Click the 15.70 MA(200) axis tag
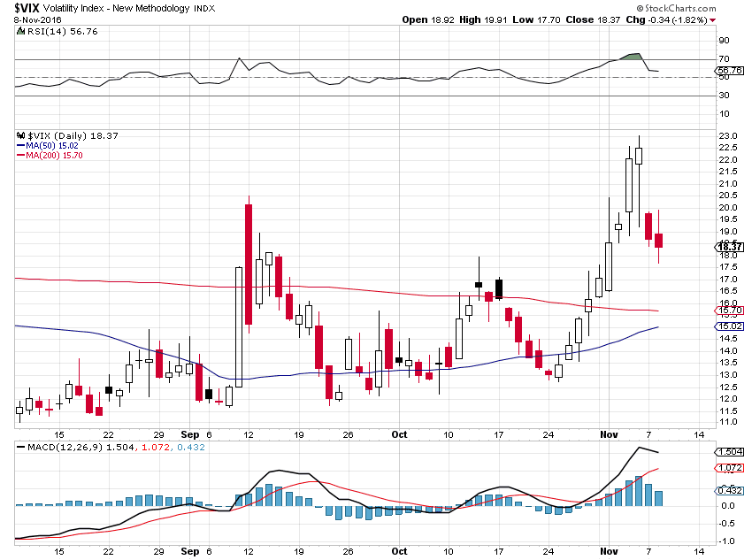 click(x=730, y=311)
